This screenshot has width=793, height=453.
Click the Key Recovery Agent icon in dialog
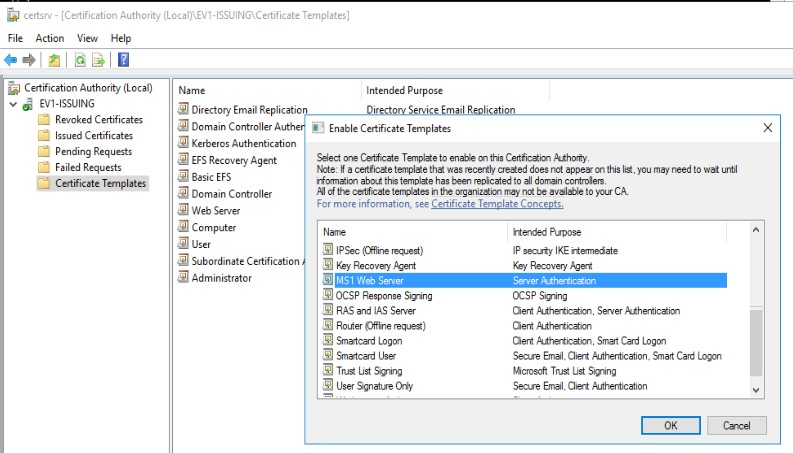pos(328,264)
